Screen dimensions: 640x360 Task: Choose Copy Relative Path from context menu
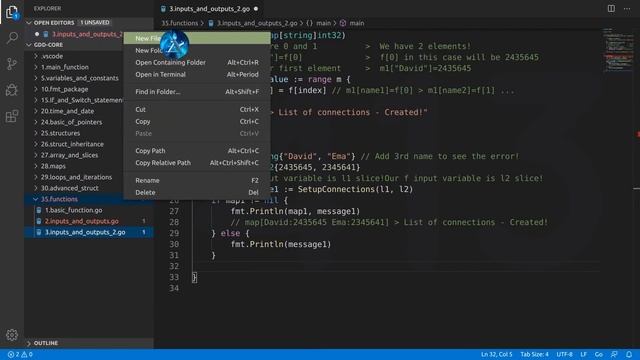coord(197,162)
